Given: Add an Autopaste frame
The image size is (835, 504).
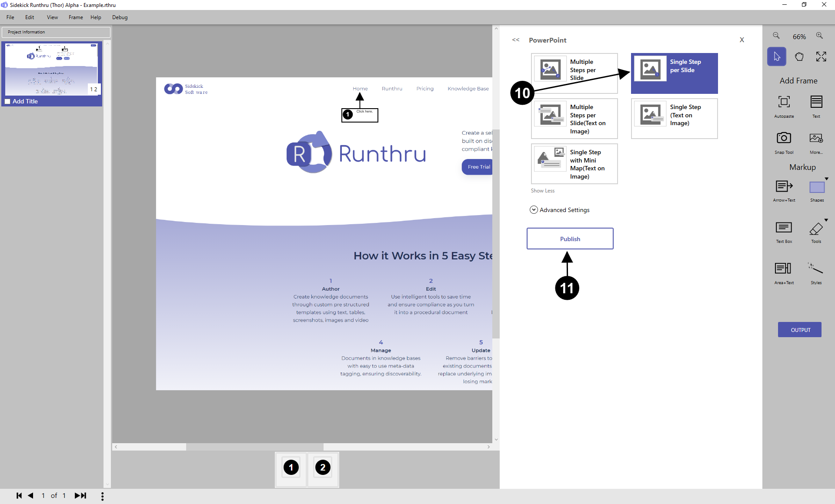Looking at the screenshot, I should click(x=784, y=106).
